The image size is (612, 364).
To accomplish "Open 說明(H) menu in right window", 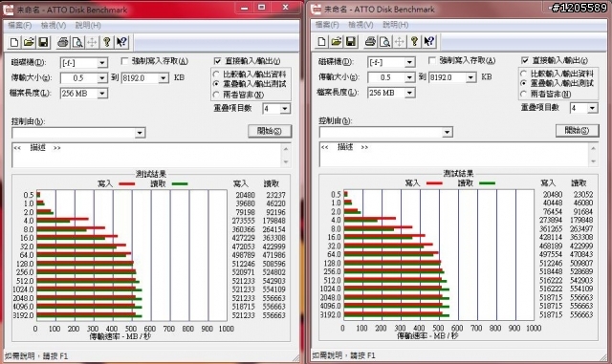I will pos(395,25).
